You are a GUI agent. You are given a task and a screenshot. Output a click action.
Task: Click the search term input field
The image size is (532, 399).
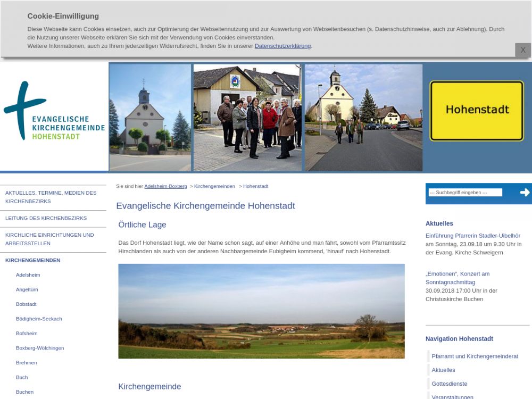point(465,193)
